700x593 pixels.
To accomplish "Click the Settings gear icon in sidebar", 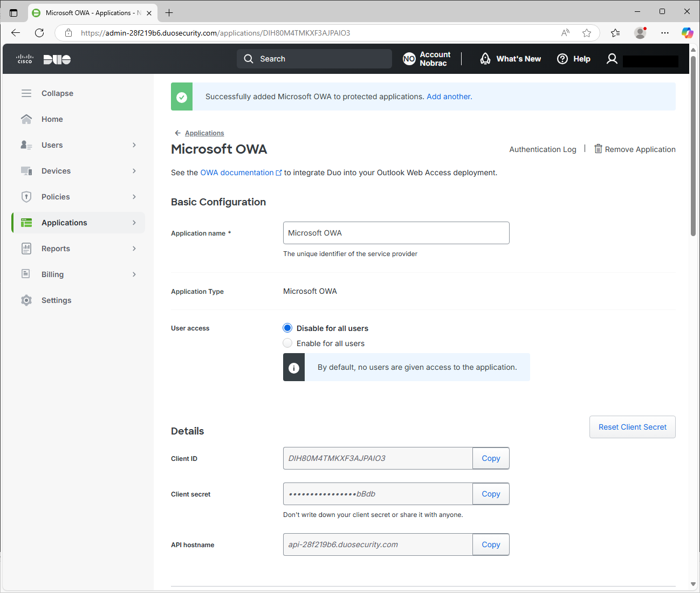I will (x=26, y=300).
